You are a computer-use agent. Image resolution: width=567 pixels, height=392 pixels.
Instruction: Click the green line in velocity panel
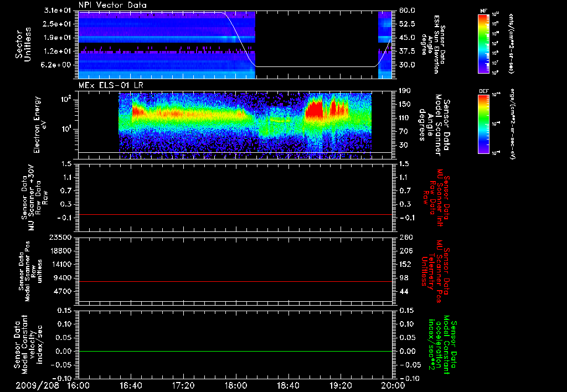coord(236,351)
